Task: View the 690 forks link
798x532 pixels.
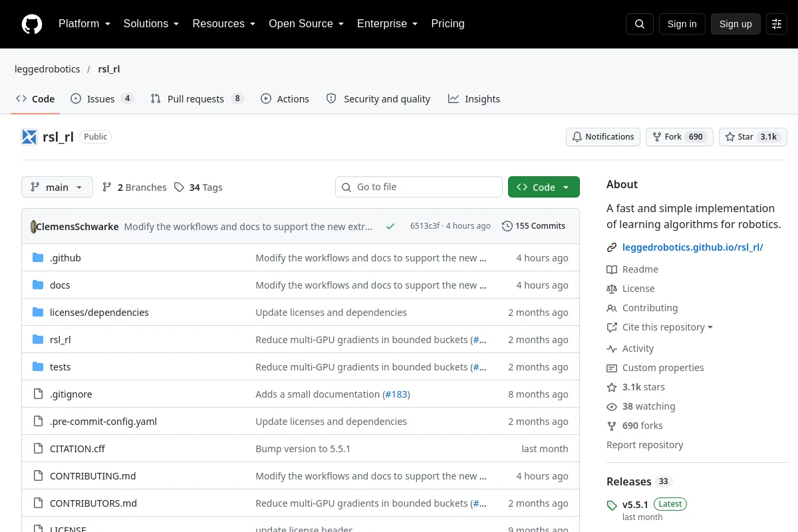Action: point(642,426)
